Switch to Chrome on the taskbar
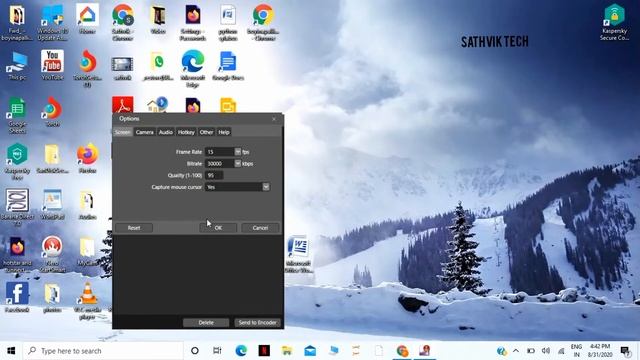The width and height of the screenshot is (640, 360). pos(402,351)
